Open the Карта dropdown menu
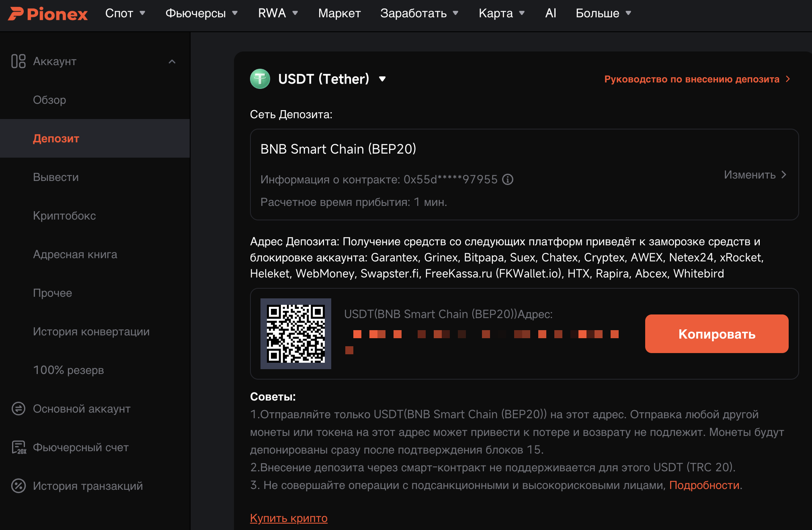 point(502,13)
